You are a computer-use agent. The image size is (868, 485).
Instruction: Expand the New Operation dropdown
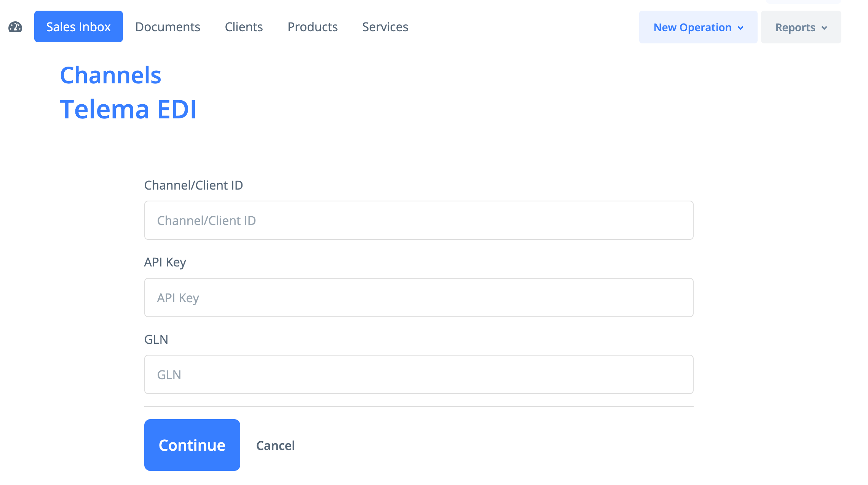(698, 27)
